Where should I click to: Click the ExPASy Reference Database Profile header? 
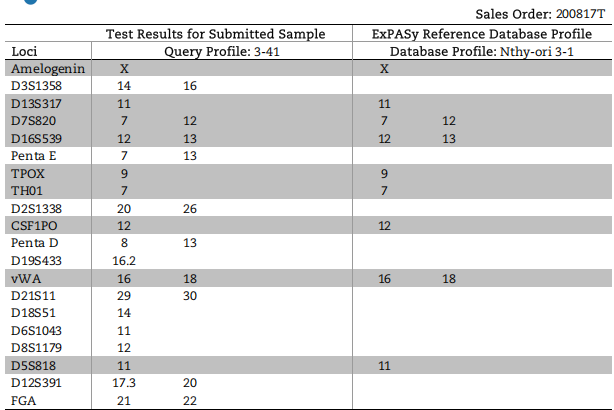[x=482, y=34]
